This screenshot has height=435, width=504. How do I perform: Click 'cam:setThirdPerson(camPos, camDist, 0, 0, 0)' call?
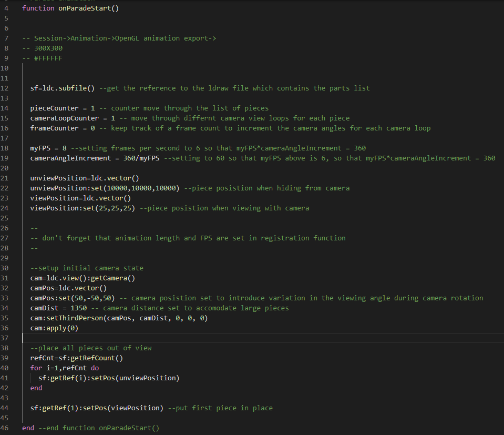119,318
